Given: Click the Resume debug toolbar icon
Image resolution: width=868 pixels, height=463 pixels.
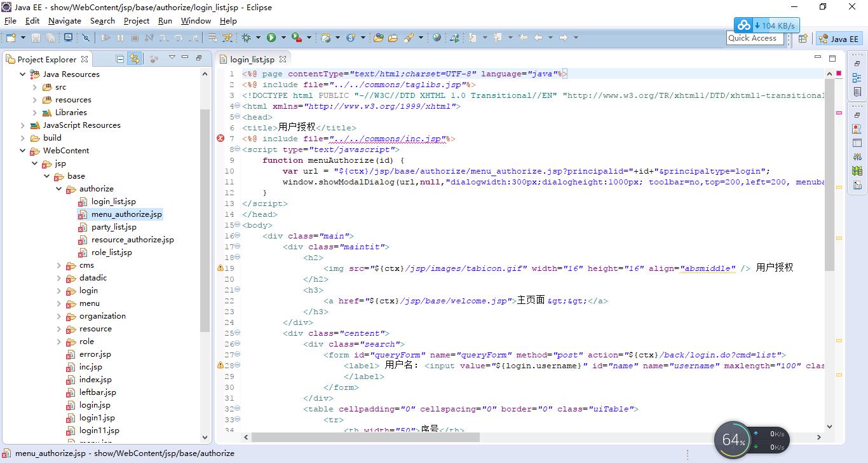Looking at the screenshot, I should 105,38.
